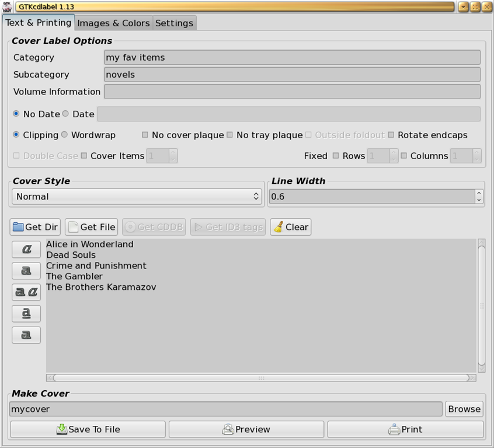Click the Get CDDB disc button
This screenshot has height=448, width=494.
[154, 227]
